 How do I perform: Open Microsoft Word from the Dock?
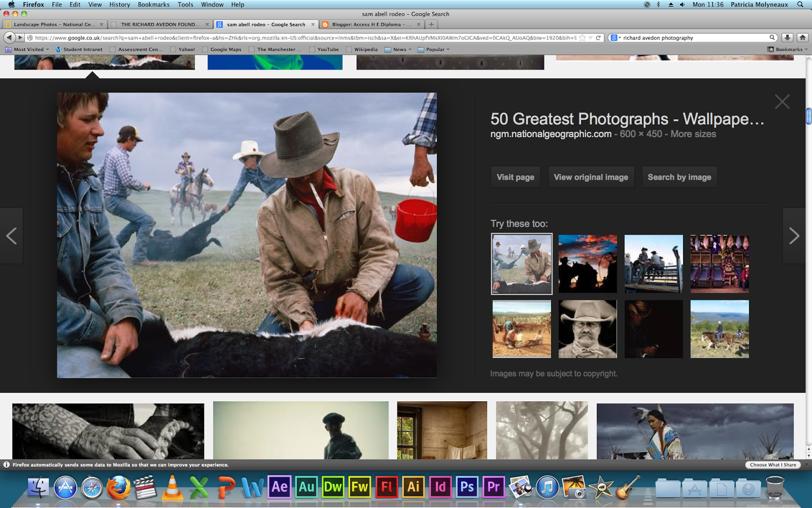(252, 488)
